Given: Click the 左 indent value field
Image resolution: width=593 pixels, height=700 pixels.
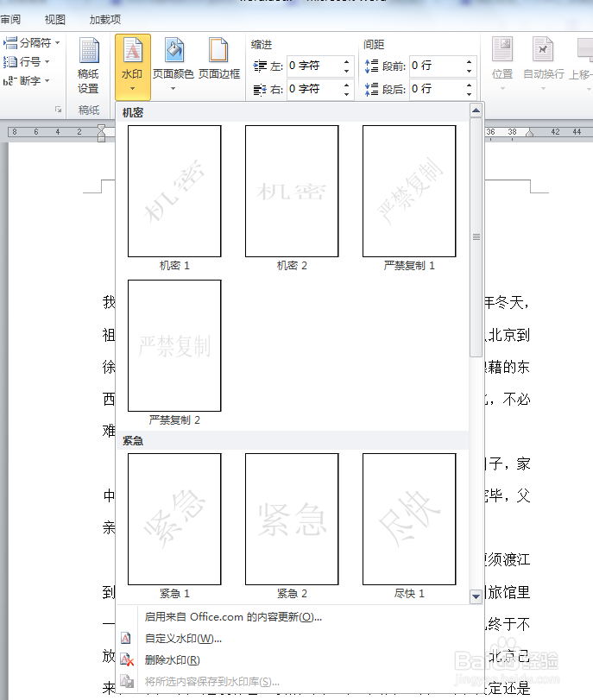Looking at the screenshot, I should point(315,66).
